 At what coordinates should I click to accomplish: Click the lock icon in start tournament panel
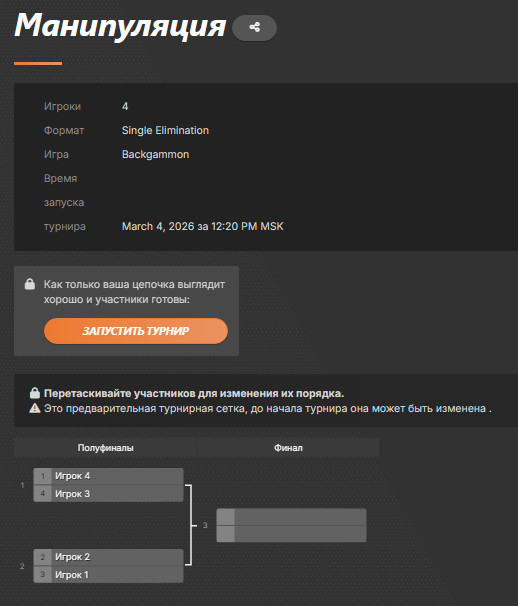tap(30, 284)
